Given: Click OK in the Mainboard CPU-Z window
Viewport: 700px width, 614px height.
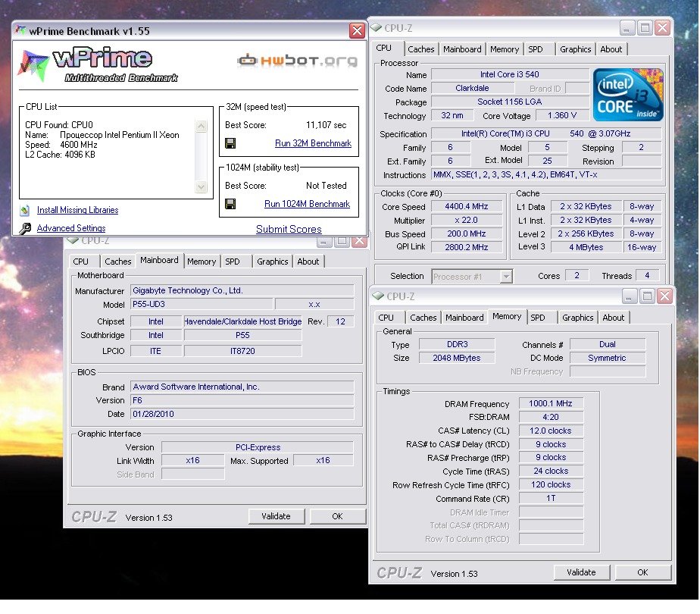Looking at the screenshot, I should tap(338, 516).
